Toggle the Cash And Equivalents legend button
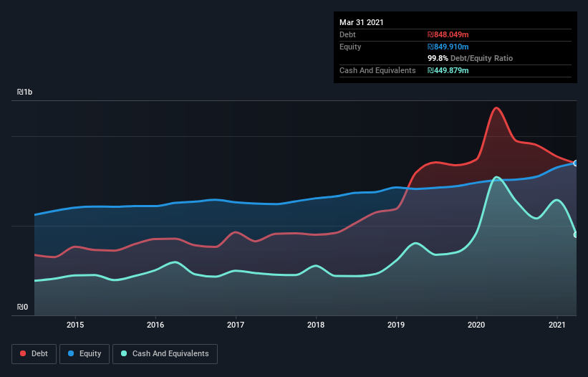This screenshot has width=588, height=377. click(165, 354)
